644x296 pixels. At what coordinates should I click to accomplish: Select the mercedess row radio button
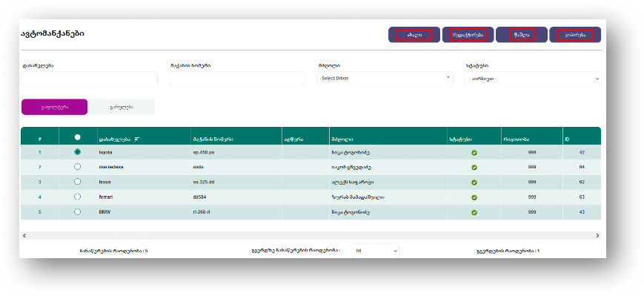click(77, 166)
